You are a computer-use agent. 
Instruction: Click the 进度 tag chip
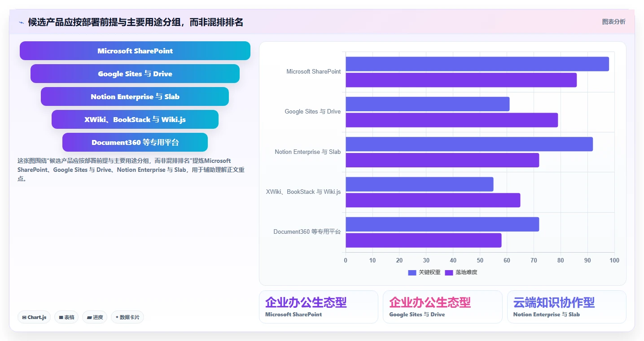click(95, 317)
